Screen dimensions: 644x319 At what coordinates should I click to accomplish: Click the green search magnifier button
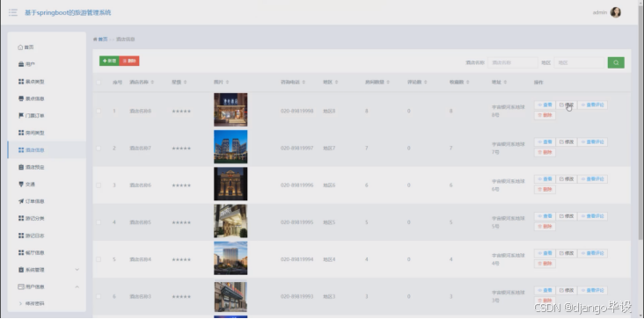click(616, 62)
